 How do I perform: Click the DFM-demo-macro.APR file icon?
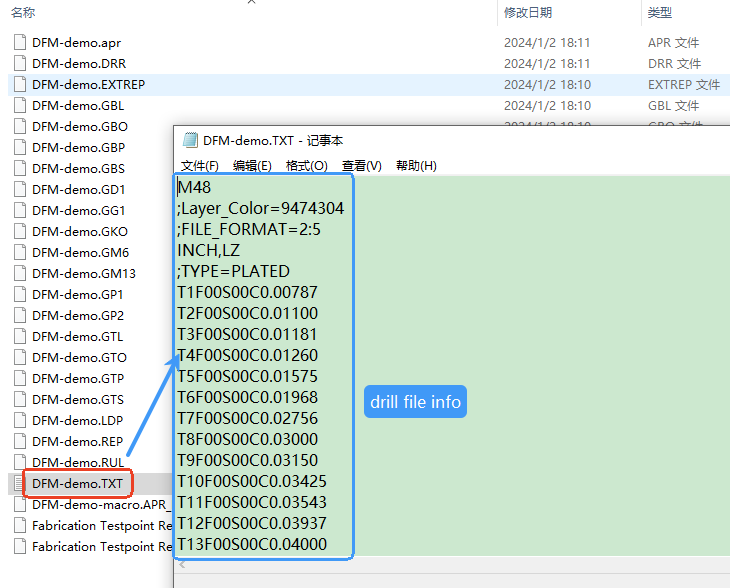click(19, 505)
